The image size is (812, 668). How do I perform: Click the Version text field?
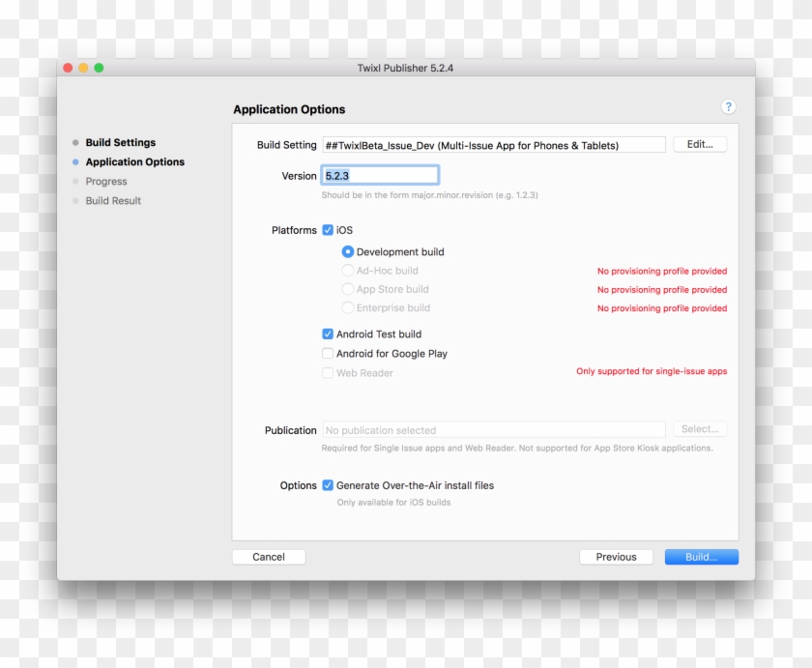click(x=380, y=175)
